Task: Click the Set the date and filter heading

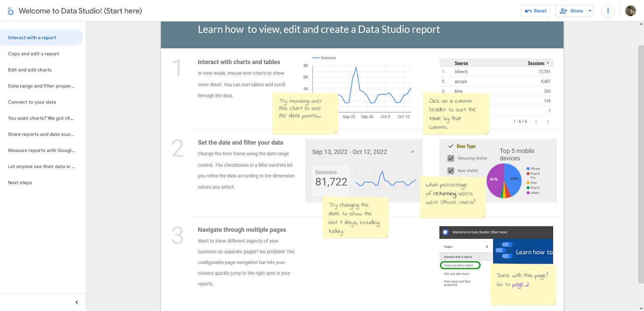Action: pyautogui.click(x=240, y=143)
